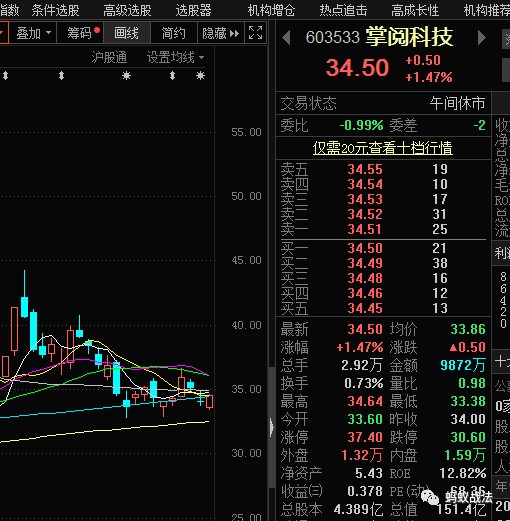This screenshot has width=510, height=521.
Task: Click the rightmost star event marker above chart
Action: (200, 76)
